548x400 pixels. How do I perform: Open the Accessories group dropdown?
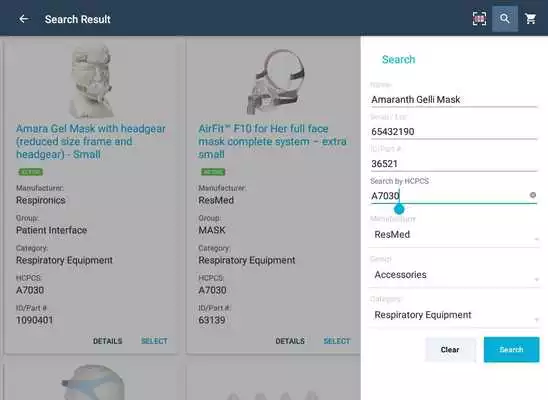454,275
